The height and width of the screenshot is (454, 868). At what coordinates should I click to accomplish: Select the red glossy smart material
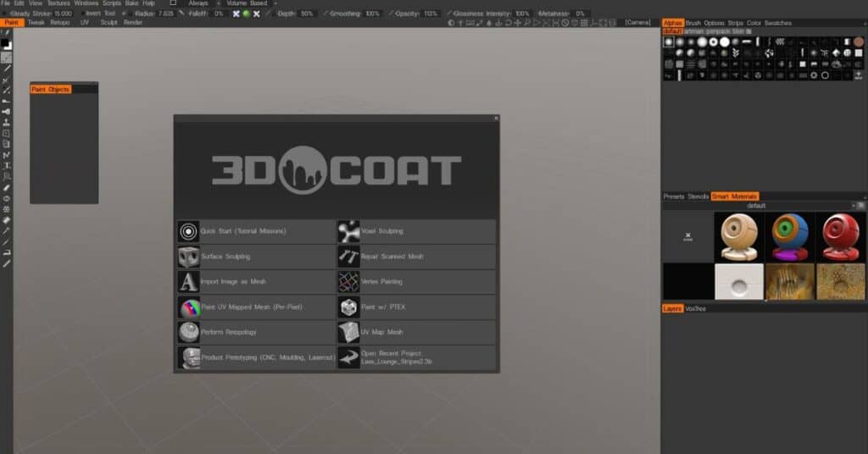[x=840, y=237]
